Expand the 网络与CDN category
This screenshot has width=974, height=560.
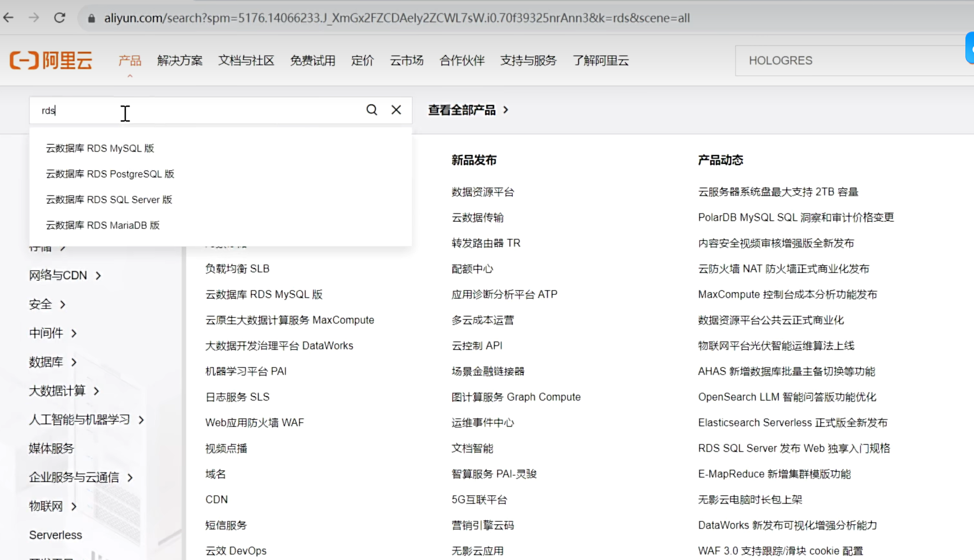(65, 275)
